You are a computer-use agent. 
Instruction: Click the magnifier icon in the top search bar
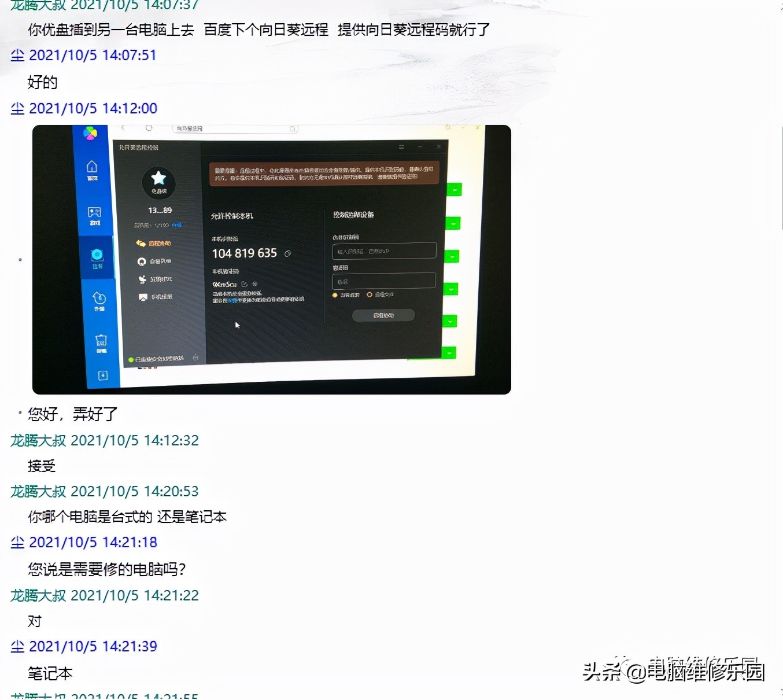292,128
